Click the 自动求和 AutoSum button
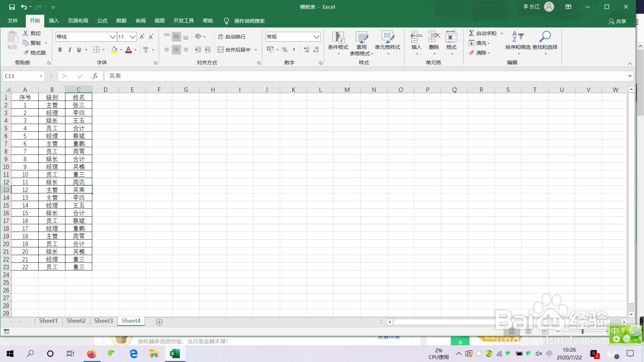644x362 pixels. [482, 33]
